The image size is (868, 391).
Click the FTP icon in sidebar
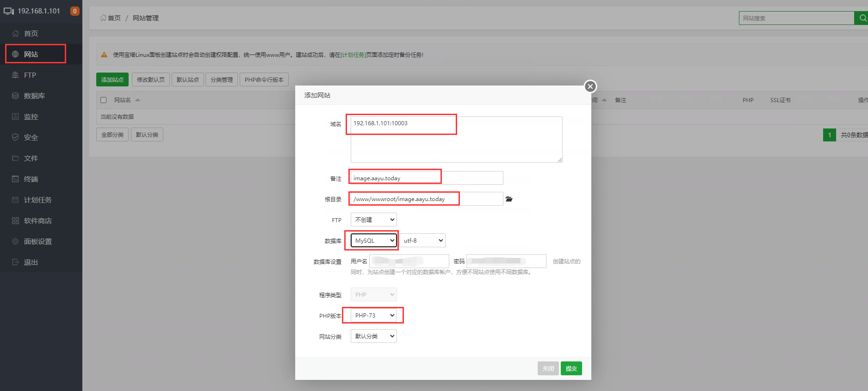[15, 75]
